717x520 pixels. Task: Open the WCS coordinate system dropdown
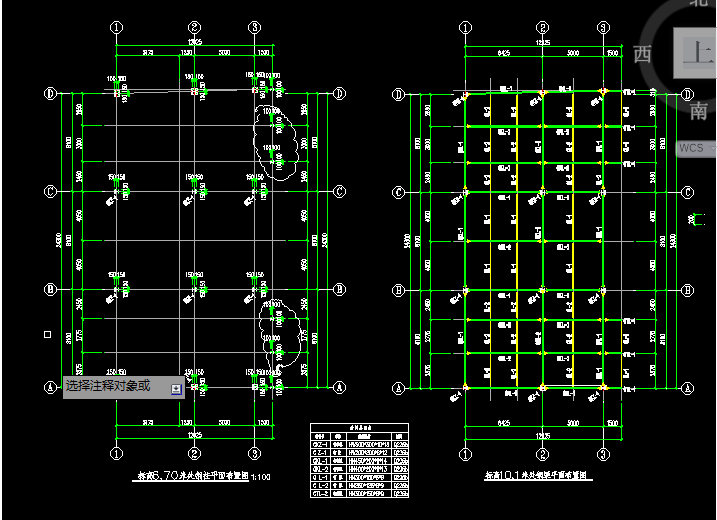(x=696, y=148)
